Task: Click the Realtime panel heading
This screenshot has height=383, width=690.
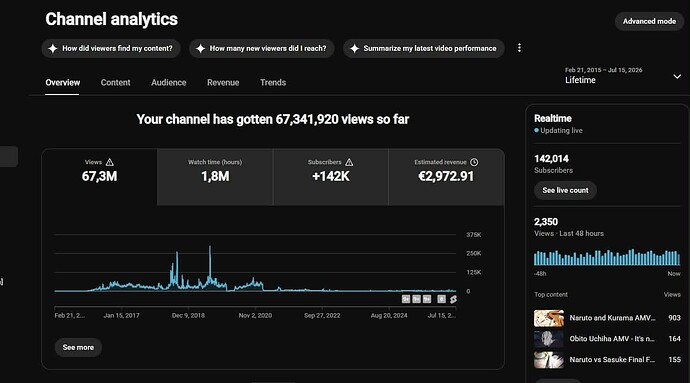Action: tap(553, 118)
